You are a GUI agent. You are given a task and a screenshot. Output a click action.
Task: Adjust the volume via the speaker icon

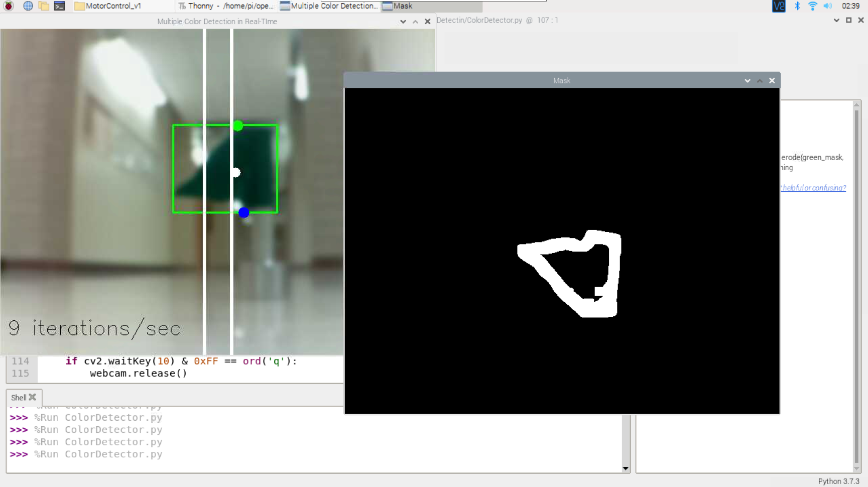[x=828, y=7]
